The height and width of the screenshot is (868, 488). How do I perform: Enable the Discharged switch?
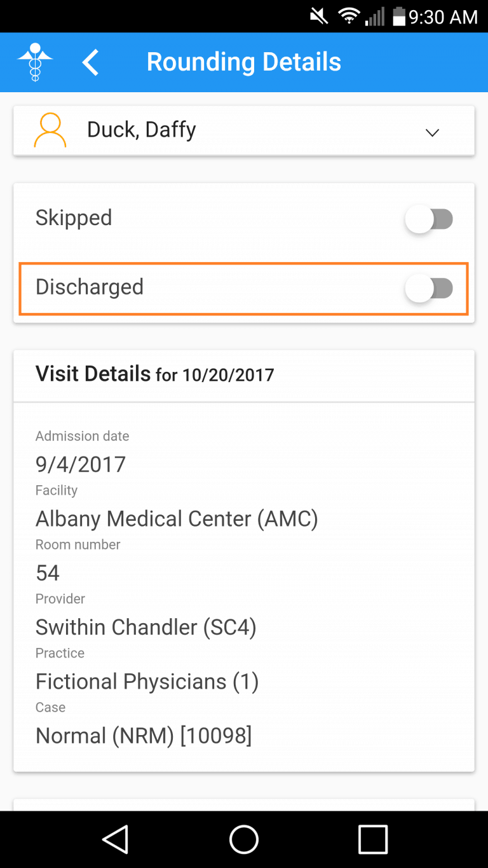[x=430, y=289]
